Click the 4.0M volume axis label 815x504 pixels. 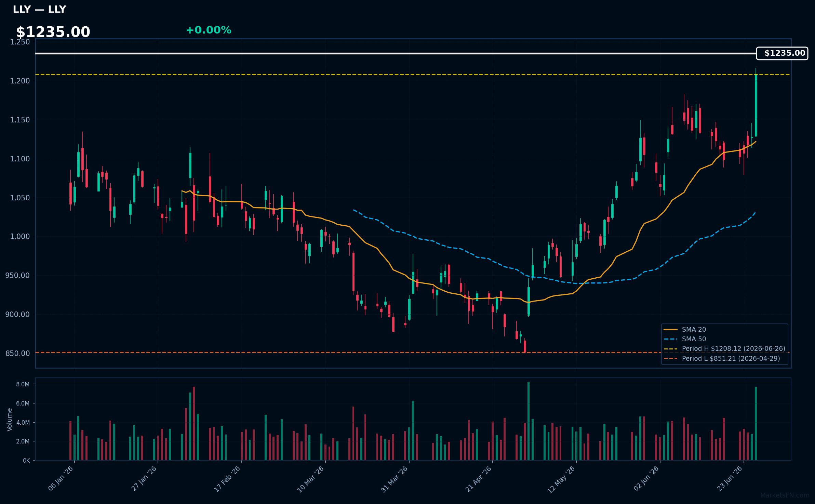coord(23,423)
